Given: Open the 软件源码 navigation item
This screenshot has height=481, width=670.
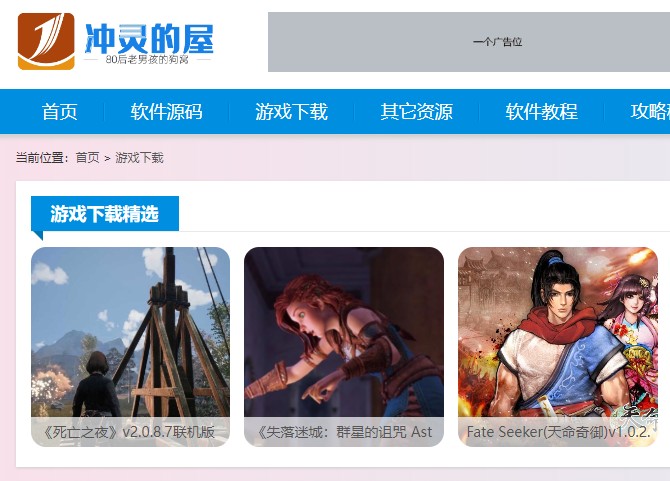Looking at the screenshot, I should (167, 112).
